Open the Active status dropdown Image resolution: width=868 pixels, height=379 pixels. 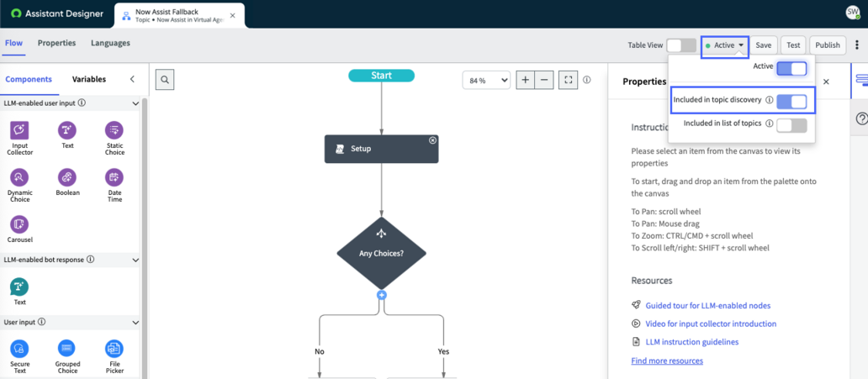[x=725, y=45]
